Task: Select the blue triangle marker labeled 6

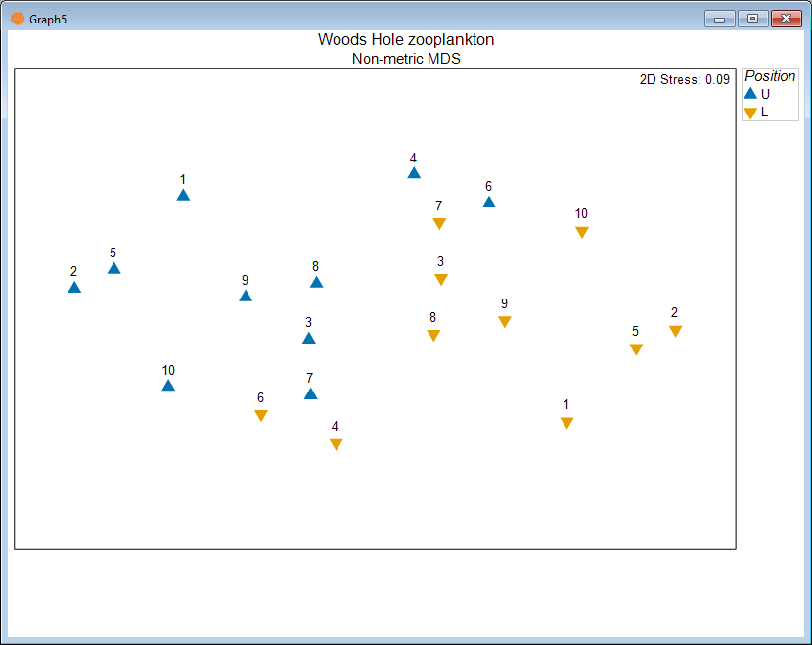Action: coord(489,202)
